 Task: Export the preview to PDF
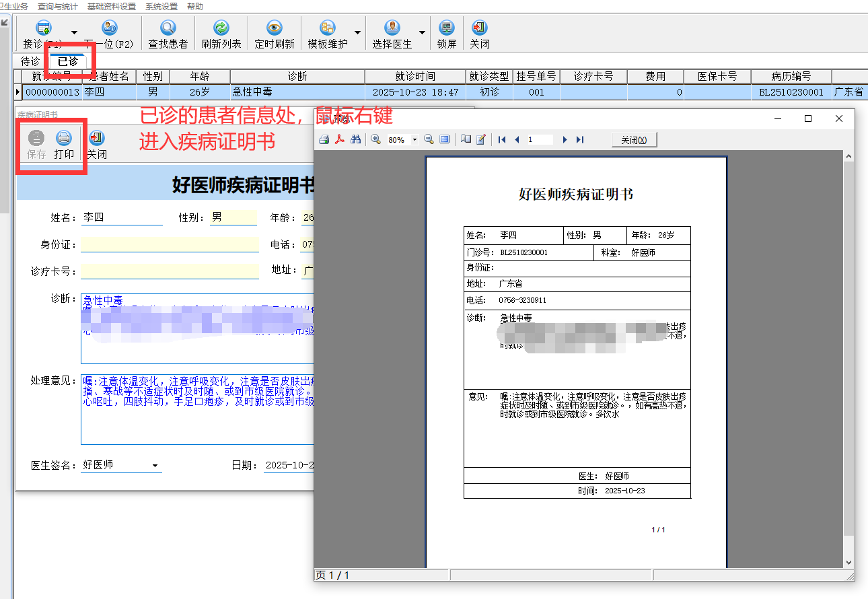point(340,139)
